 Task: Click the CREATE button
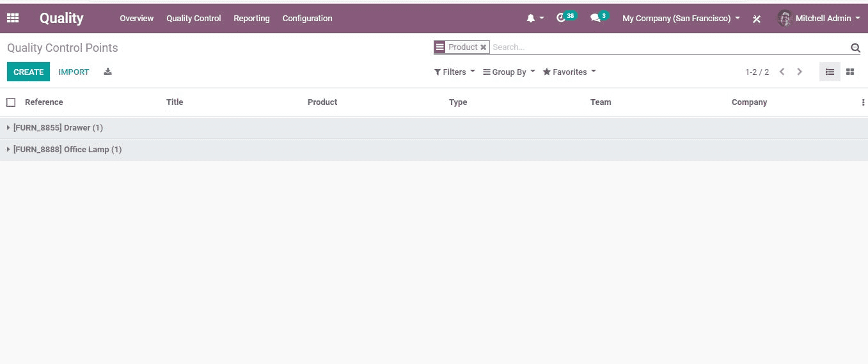28,72
